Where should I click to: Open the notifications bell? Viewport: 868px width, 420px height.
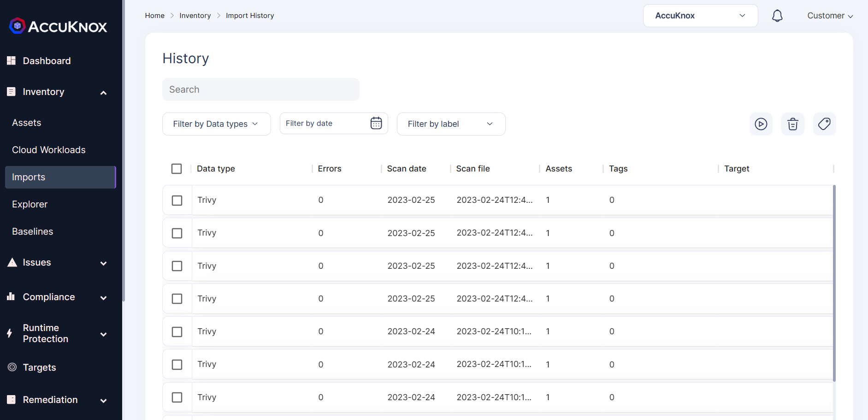pyautogui.click(x=777, y=16)
